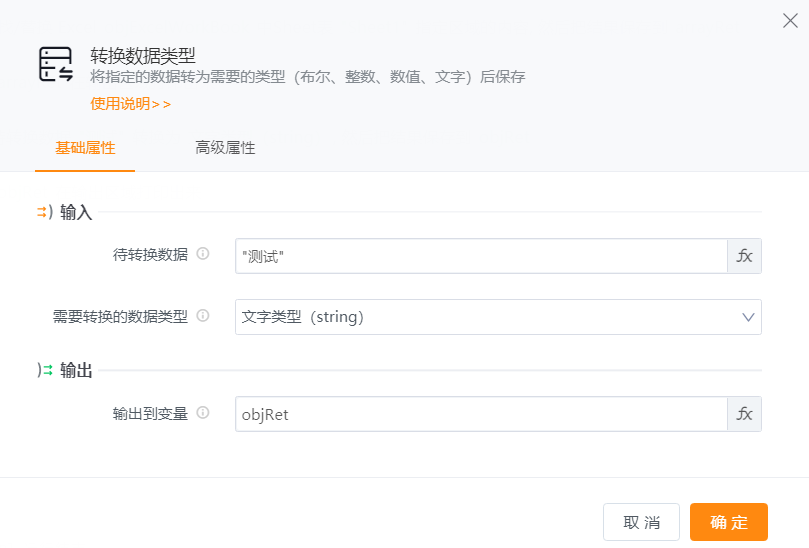Click the fx expression button for 待转换数据

coord(744,256)
